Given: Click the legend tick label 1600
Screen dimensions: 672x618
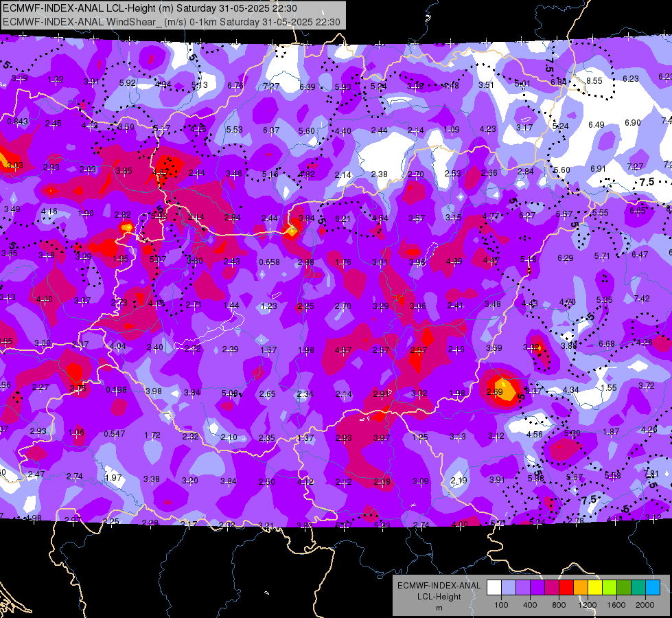Looking at the screenshot, I should click(x=616, y=605).
